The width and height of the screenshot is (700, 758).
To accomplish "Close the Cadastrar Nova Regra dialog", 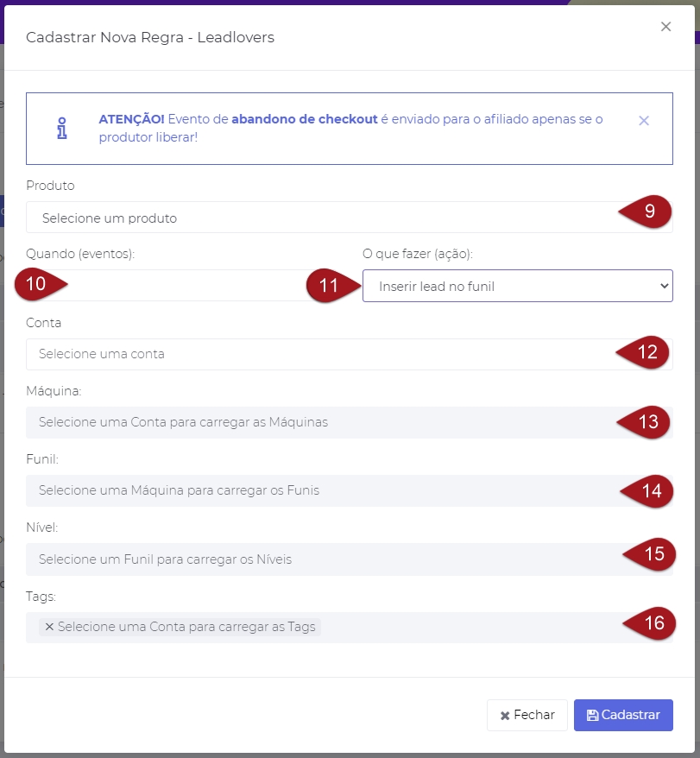I will pos(665,27).
